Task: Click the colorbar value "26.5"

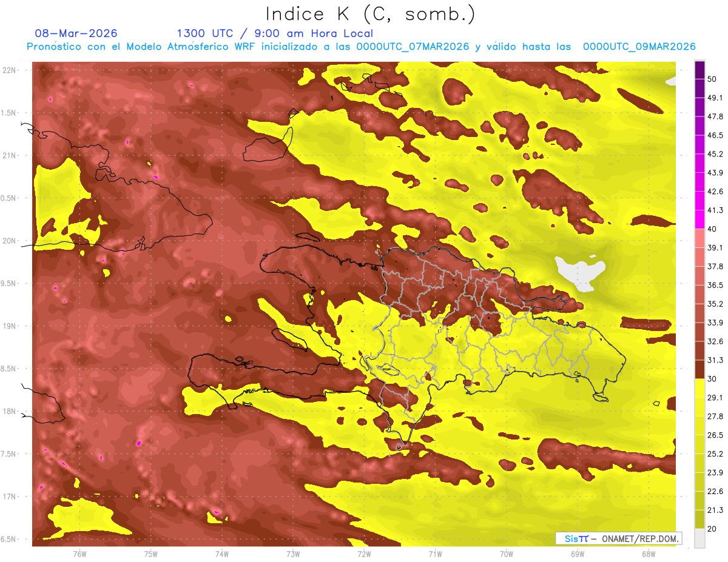Action: [715, 435]
